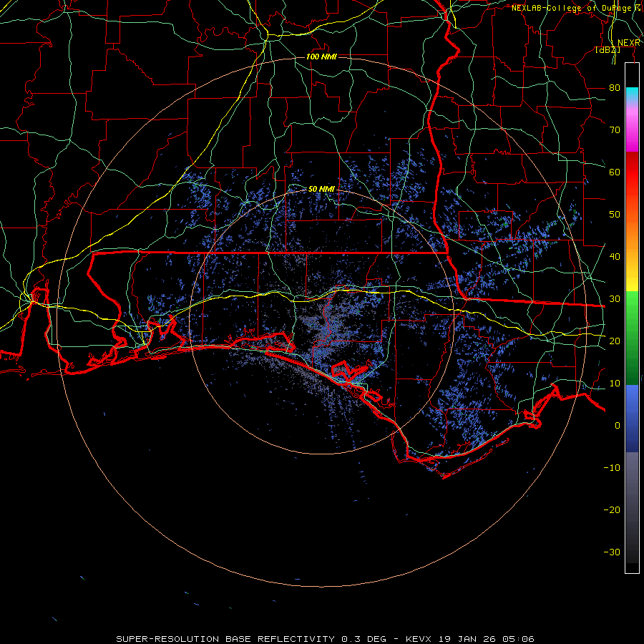Click the NEXLAB-College of DuPage credit text
Screen dimensions: 644x644
571,8
